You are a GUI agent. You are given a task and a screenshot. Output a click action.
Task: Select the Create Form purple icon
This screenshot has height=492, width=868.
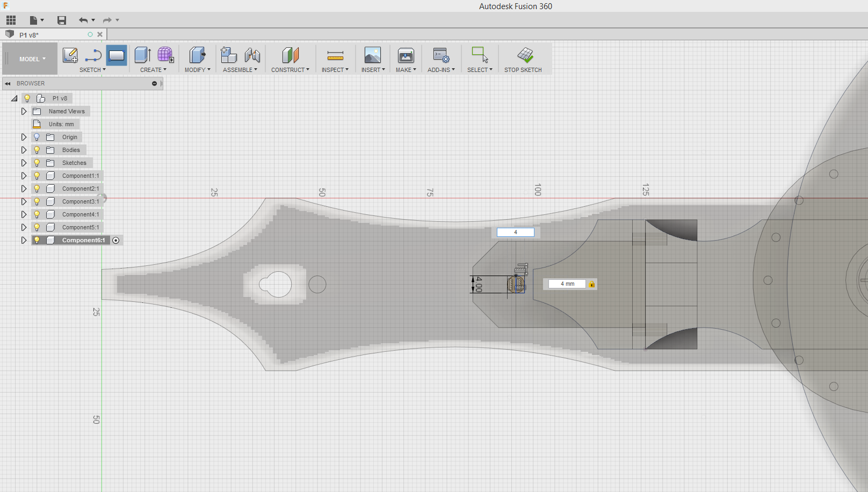point(165,55)
